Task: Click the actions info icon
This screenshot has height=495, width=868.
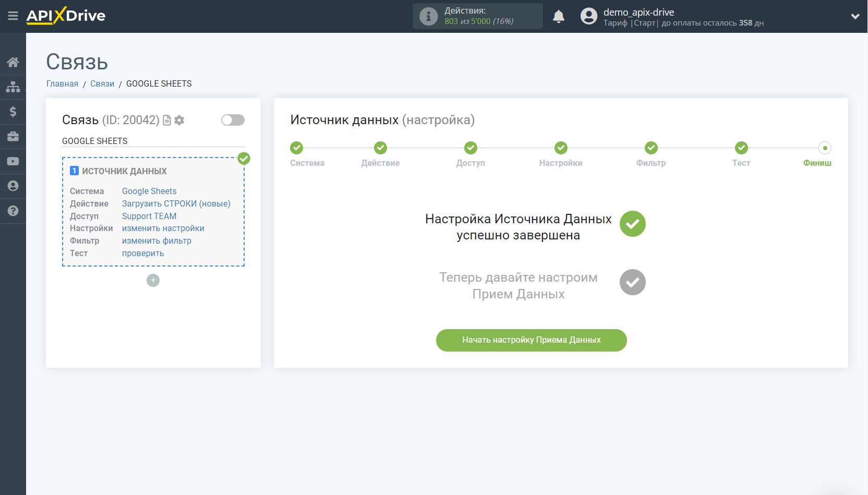Action: [428, 16]
